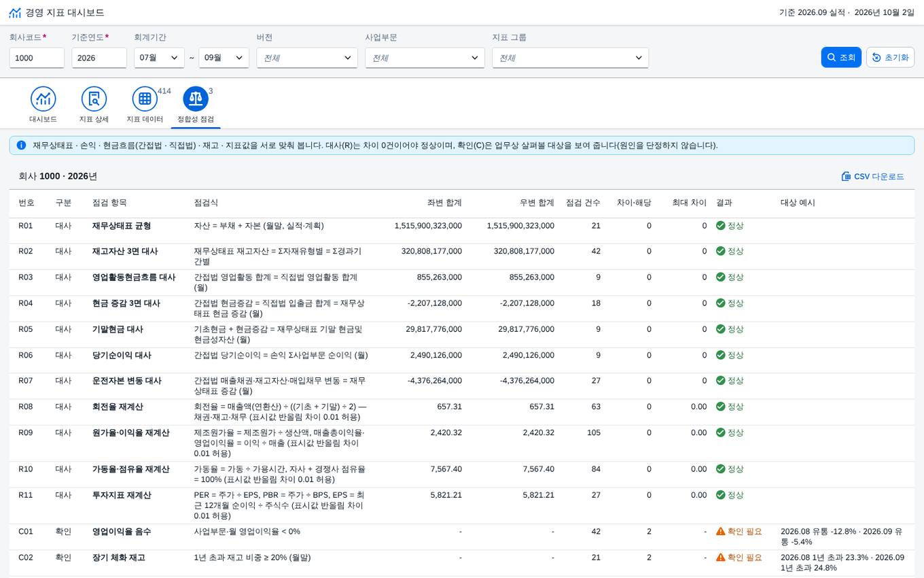Select the 재무상태표 균형 row item
This screenshot has height=578, width=924.
(122, 226)
